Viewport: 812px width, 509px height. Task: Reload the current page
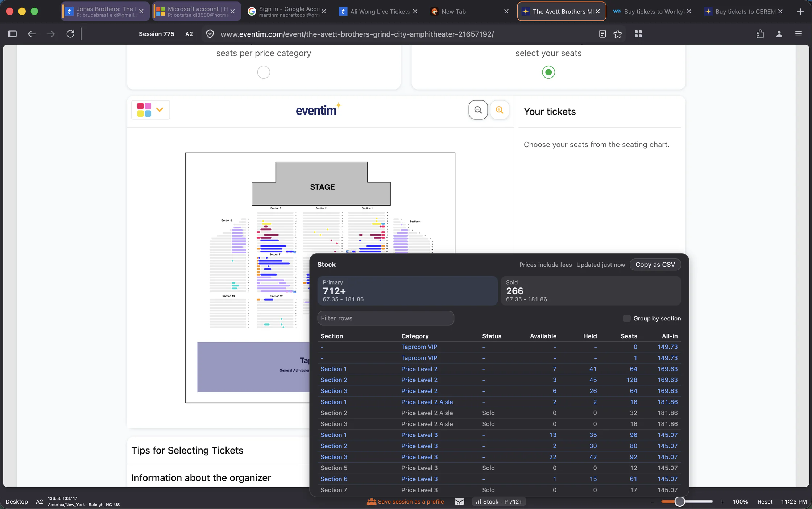70,34
